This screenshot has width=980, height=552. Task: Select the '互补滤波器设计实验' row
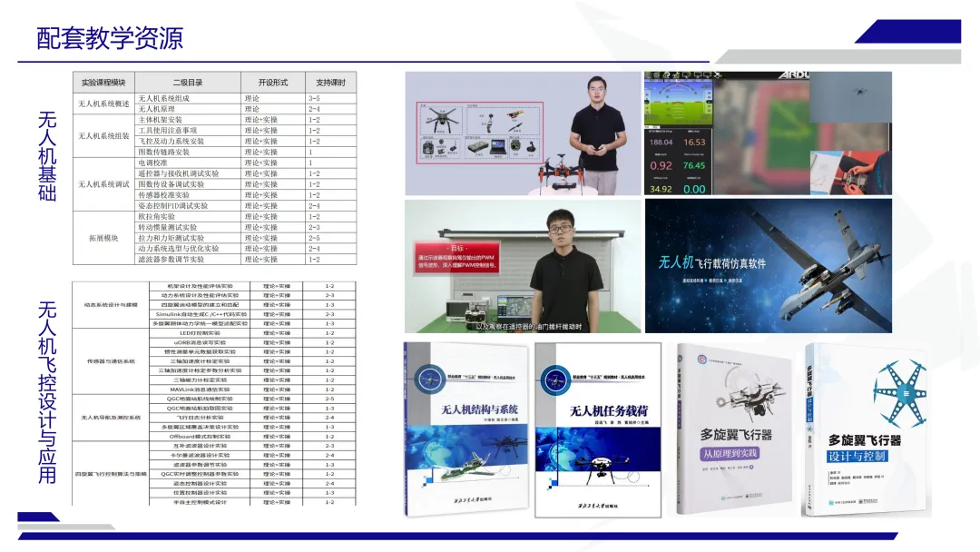pos(214,446)
